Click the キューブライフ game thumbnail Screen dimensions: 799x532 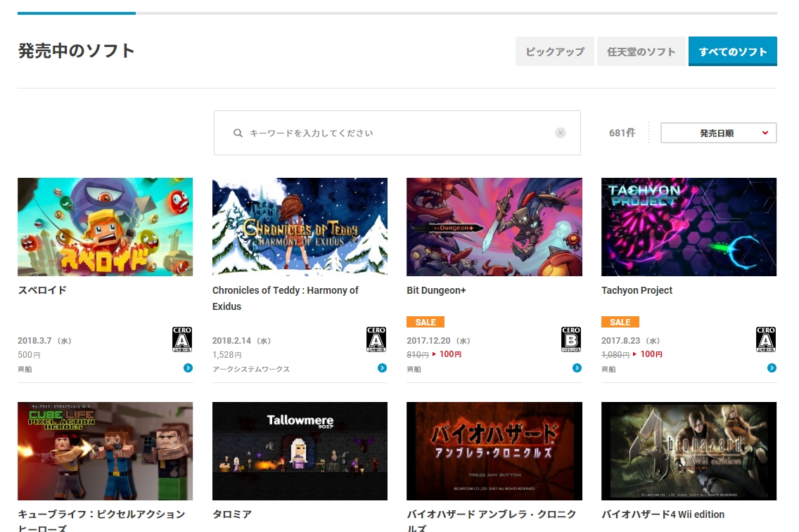(105, 450)
